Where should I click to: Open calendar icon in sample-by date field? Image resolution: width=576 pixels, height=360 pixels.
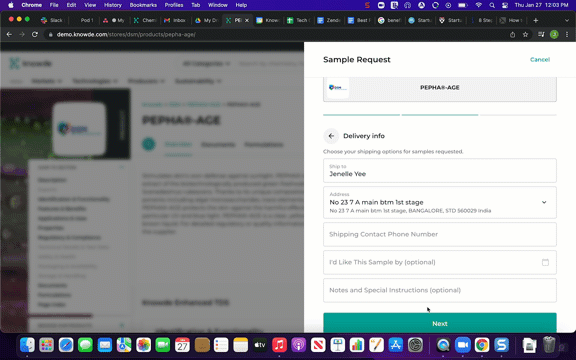(545, 262)
